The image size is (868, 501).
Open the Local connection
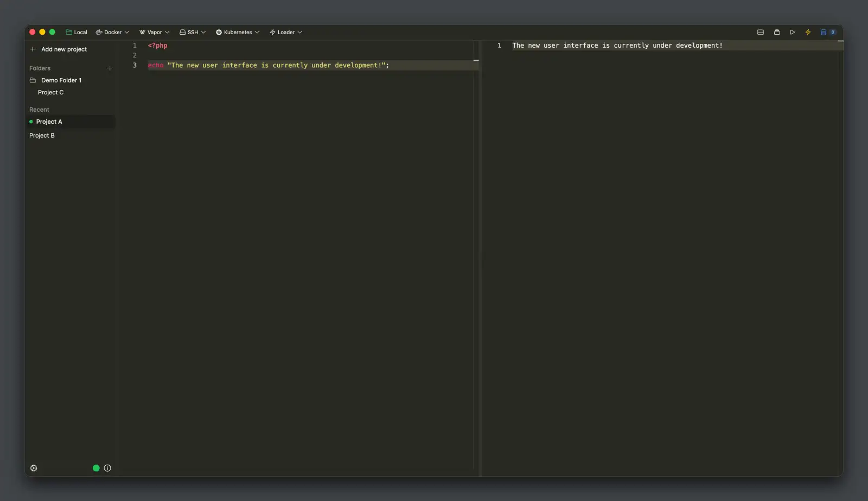point(76,32)
